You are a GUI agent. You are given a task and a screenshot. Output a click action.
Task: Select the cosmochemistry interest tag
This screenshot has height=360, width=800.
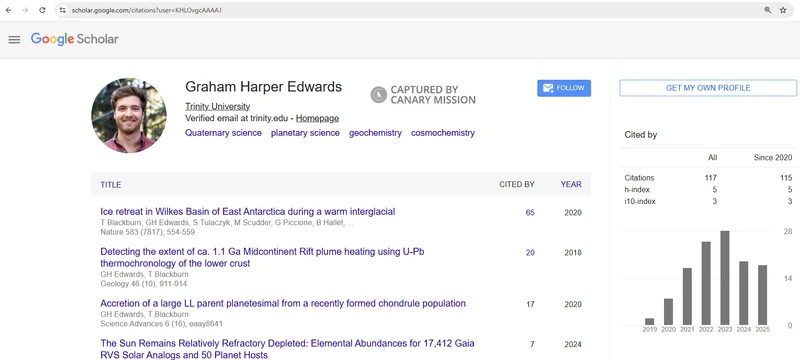click(x=443, y=133)
